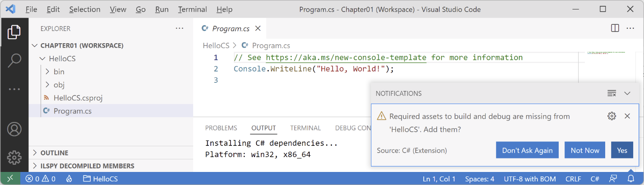Viewport: 644px width, 185px height.
Task: Open Explorer views and more actions menu
Action: coord(180,28)
